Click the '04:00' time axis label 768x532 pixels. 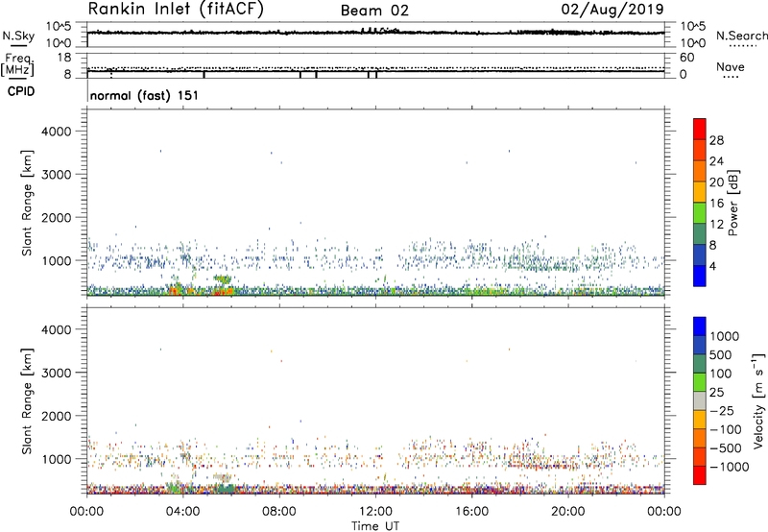(182, 512)
